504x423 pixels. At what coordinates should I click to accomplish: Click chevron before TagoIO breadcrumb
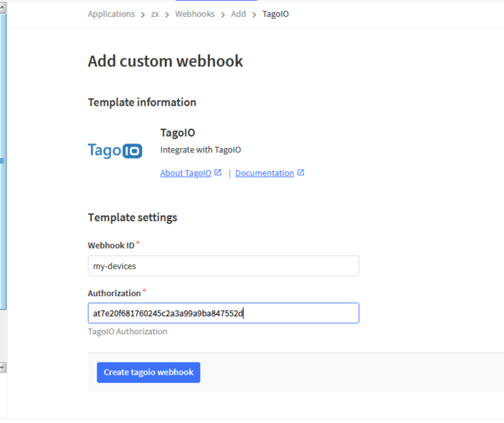click(254, 15)
